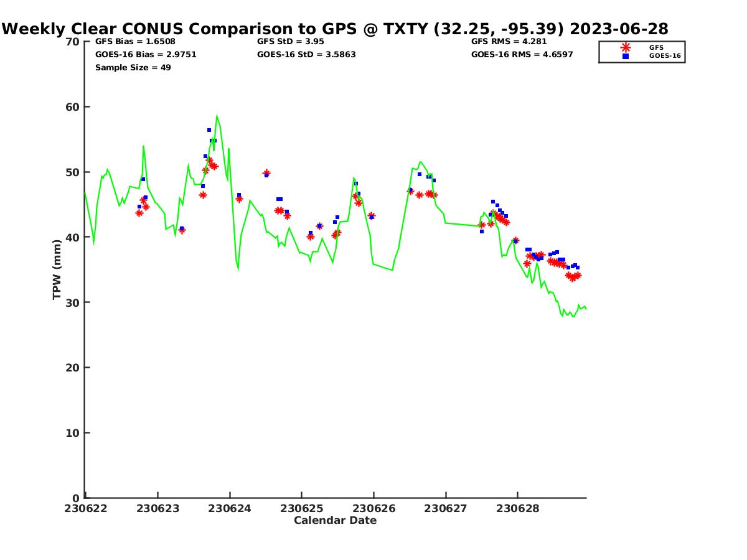Click the blue GOES-16 square in legend
The width and height of the screenshot is (747, 560).
[x=626, y=56]
